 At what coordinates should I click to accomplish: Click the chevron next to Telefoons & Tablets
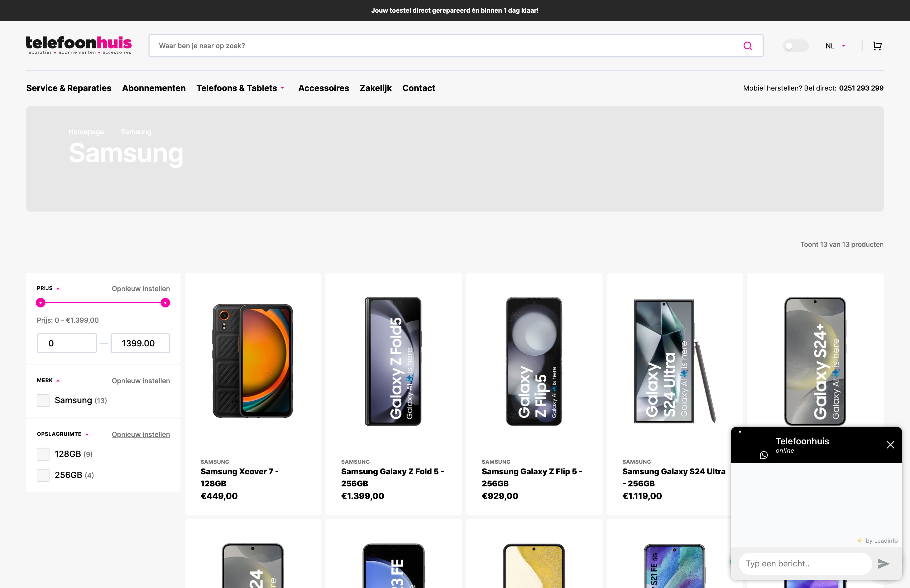pos(283,88)
